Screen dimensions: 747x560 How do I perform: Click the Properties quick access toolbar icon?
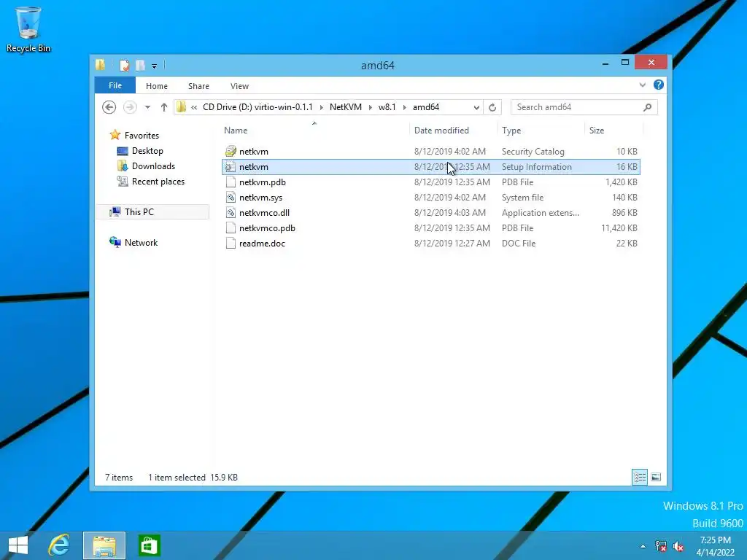[124, 66]
